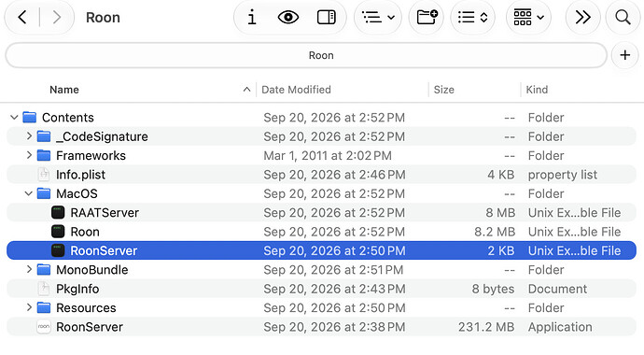Click the 231.2 MB size value
This screenshot has width=644, height=355.
point(486,327)
